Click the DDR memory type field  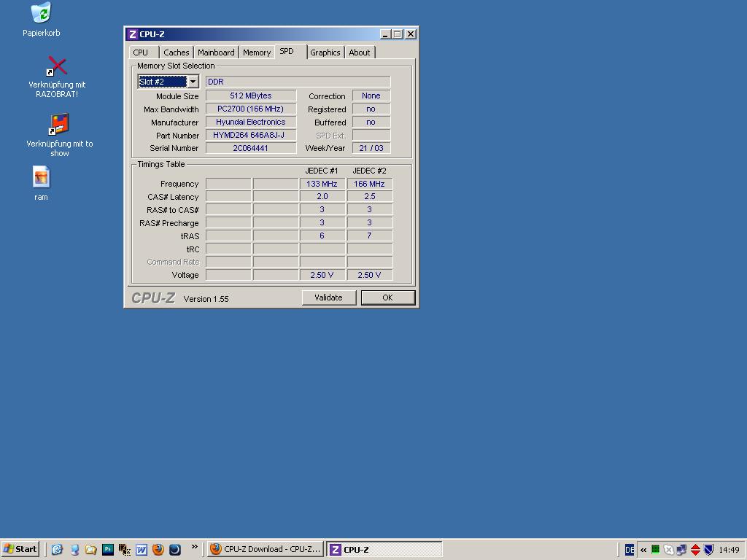pos(298,82)
